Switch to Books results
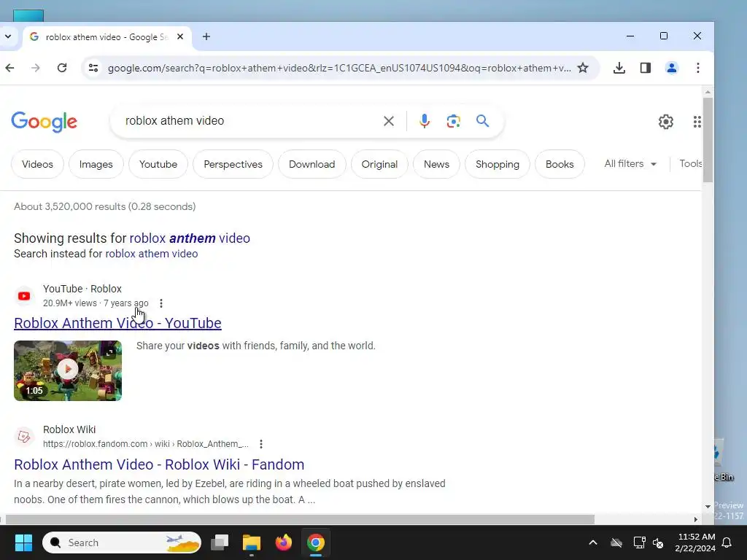This screenshot has width=747, height=560. [x=560, y=164]
